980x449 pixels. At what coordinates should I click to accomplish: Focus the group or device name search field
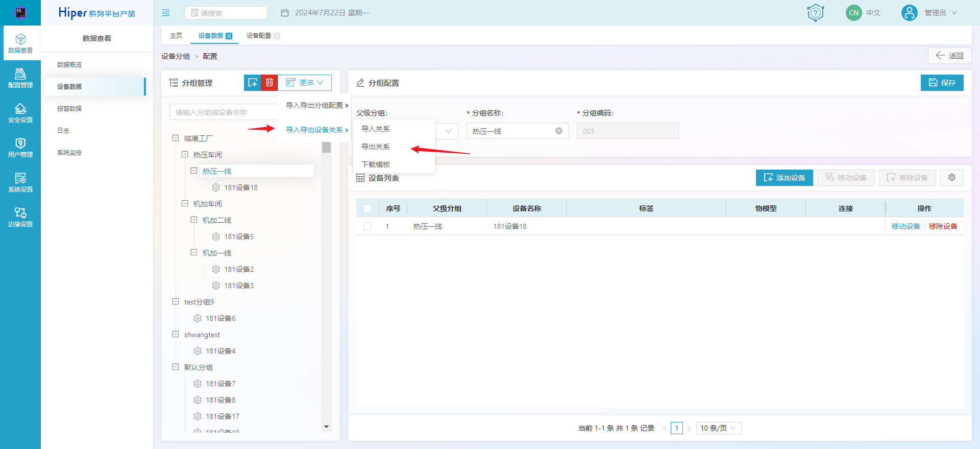(224, 112)
